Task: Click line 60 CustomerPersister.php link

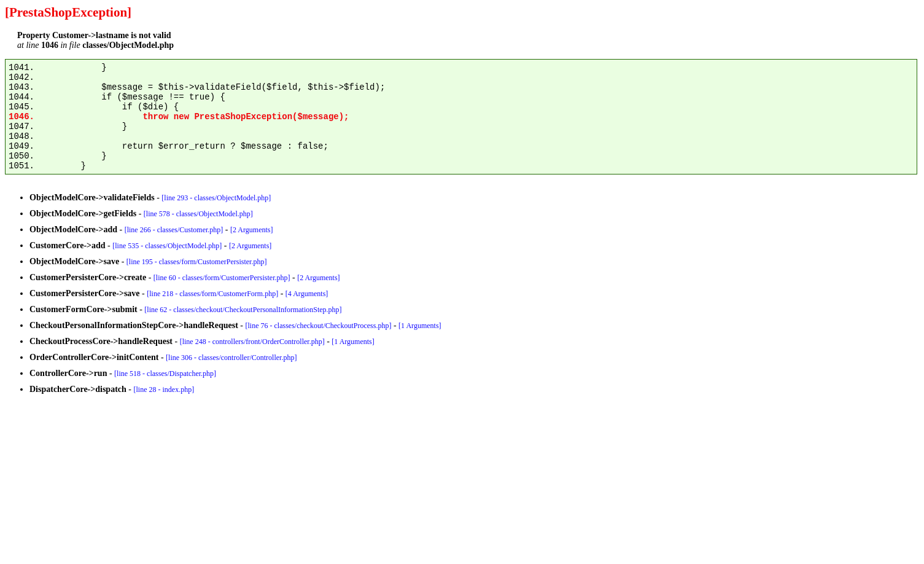Action: tap(221, 277)
